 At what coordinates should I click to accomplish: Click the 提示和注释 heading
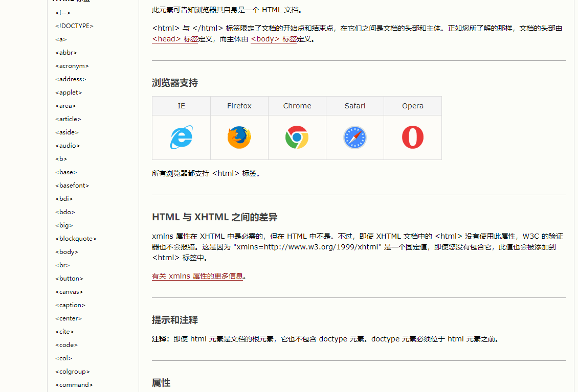(x=175, y=320)
